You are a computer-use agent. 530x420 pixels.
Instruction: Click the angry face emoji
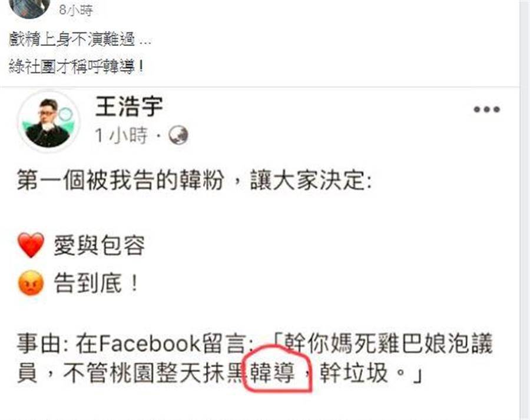(31, 283)
